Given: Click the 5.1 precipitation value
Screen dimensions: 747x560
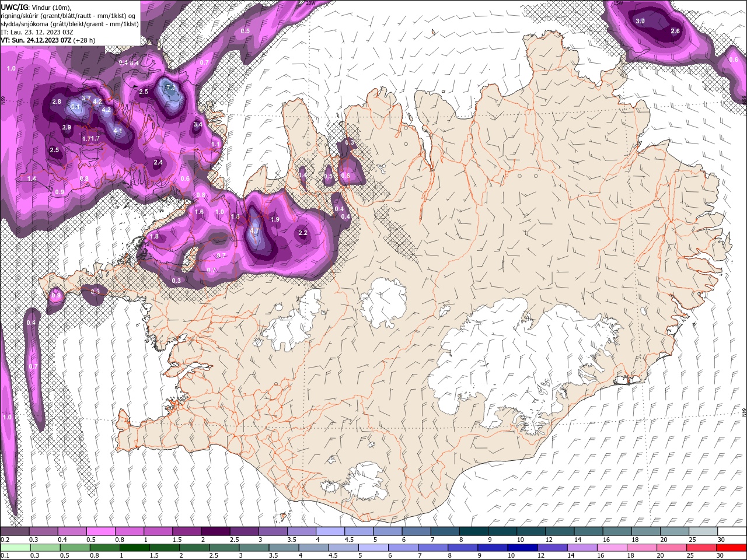Looking at the screenshot, I should 75,107.
